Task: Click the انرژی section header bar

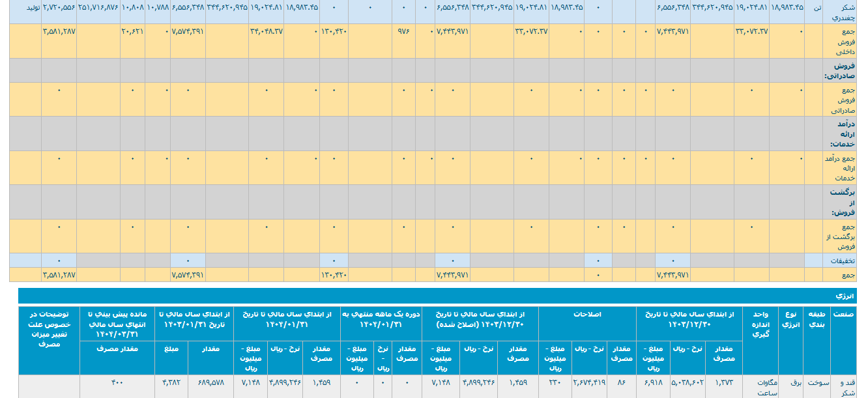Action: tap(845, 295)
